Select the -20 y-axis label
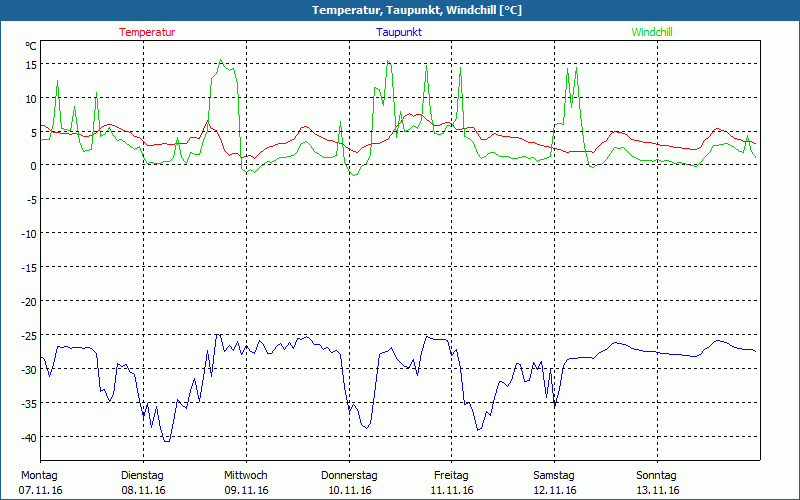This screenshot has height=500, width=800. pyautogui.click(x=29, y=302)
